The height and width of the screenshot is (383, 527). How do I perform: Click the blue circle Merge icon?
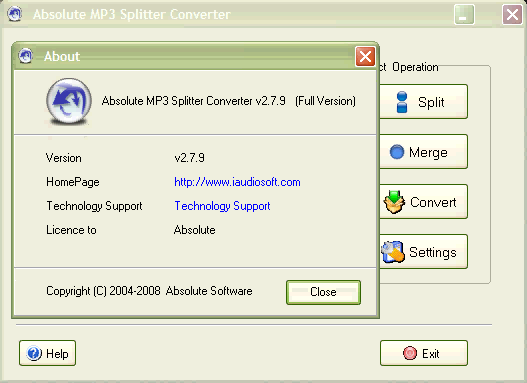(397, 152)
